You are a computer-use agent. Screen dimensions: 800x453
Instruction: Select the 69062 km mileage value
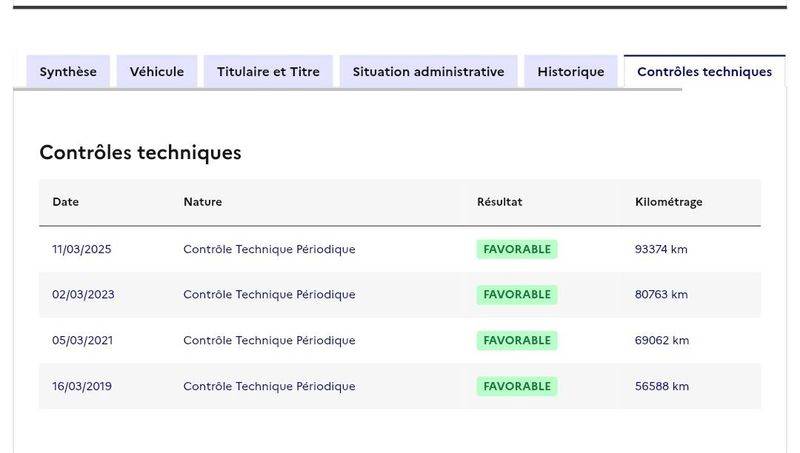[662, 341]
